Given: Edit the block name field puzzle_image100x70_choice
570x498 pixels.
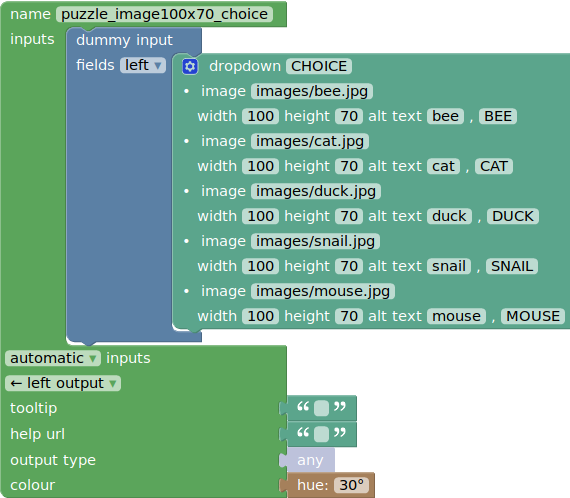Looking at the screenshot, I should coord(164,14).
